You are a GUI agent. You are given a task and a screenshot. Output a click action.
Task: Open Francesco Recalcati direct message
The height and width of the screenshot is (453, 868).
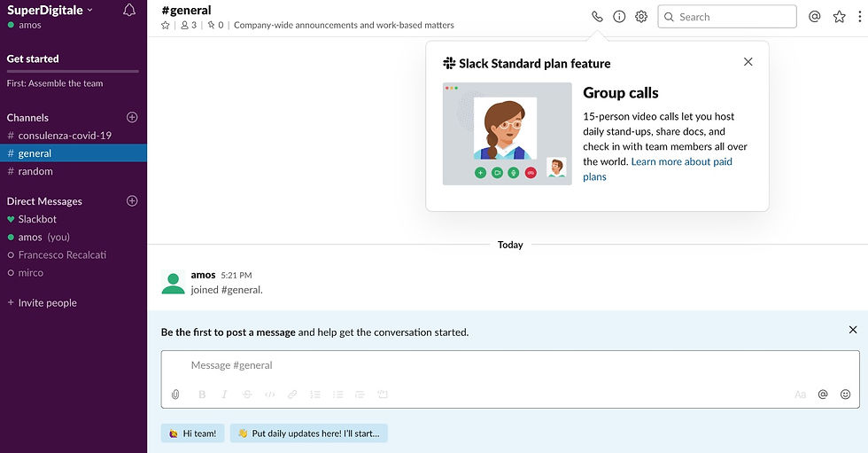(x=73, y=254)
